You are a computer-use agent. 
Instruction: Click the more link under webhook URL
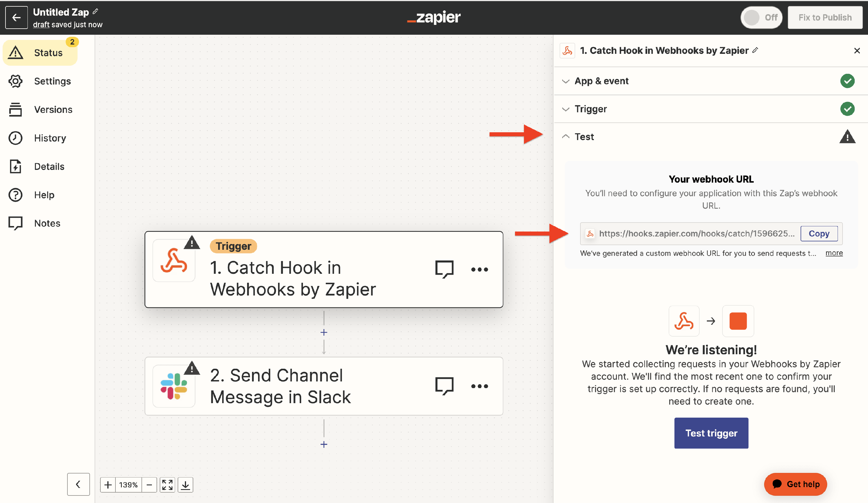click(834, 253)
